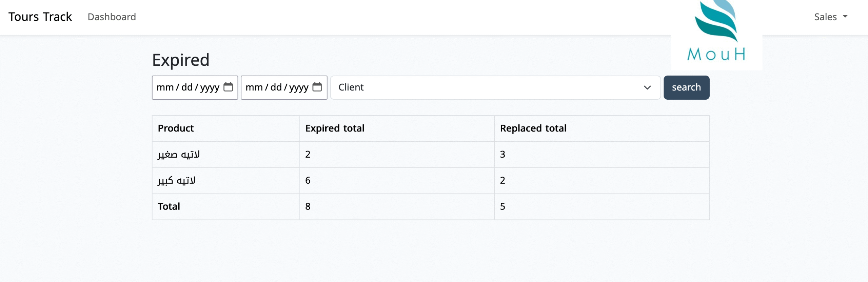Select month segment in first date field

(x=165, y=87)
